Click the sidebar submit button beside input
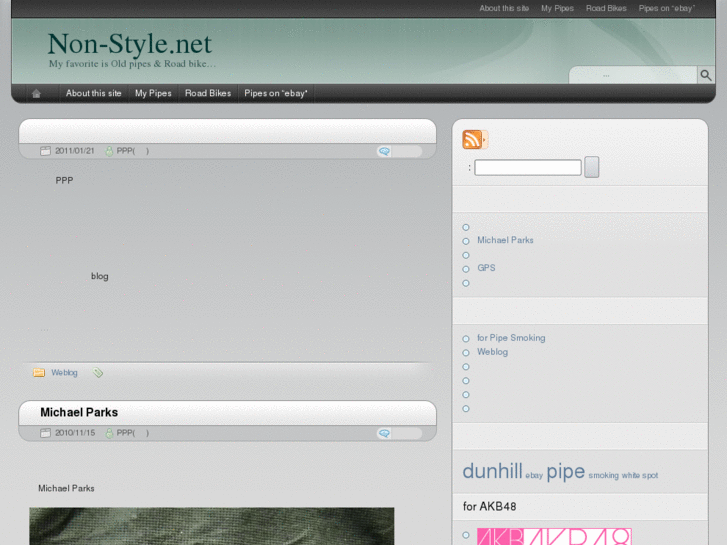This screenshot has height=545, width=727. (591, 167)
